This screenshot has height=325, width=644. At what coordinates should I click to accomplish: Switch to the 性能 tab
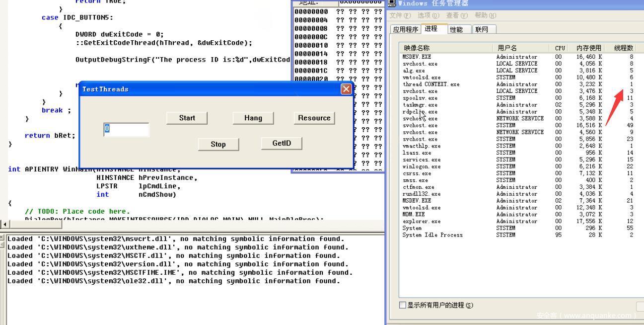456,30
